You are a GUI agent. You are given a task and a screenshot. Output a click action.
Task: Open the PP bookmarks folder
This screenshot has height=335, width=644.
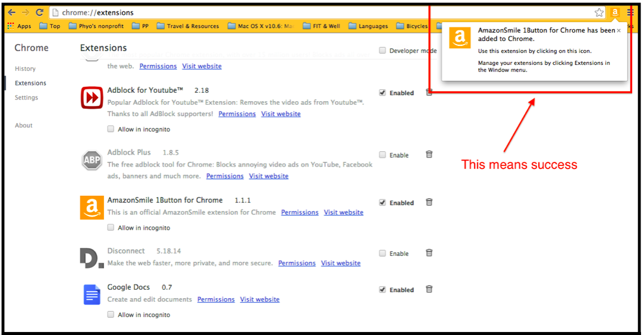coord(140,26)
